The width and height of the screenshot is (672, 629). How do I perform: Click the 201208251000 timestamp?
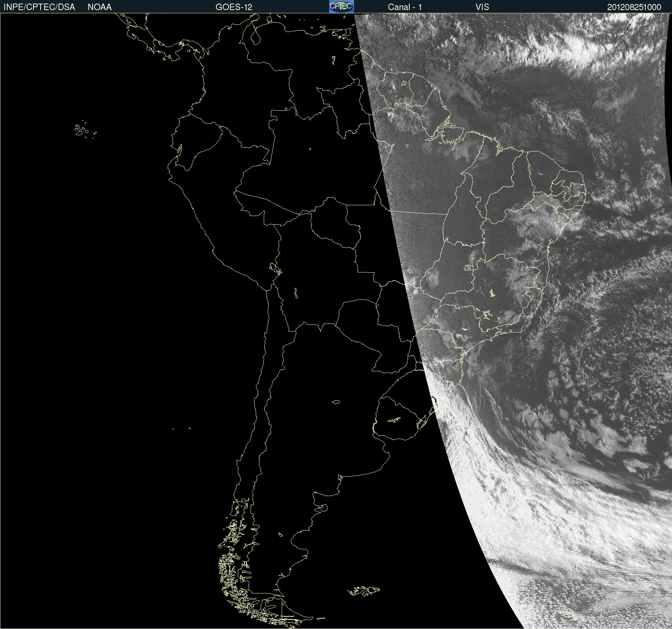(x=634, y=7)
